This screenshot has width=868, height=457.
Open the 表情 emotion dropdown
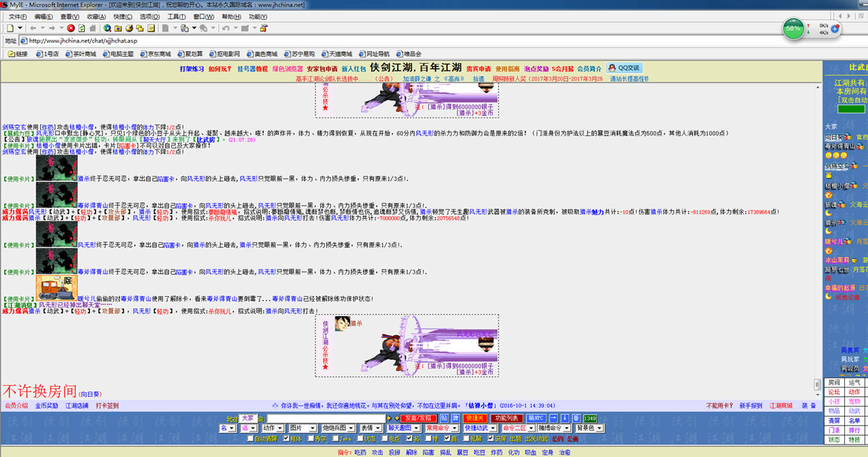pos(371,428)
